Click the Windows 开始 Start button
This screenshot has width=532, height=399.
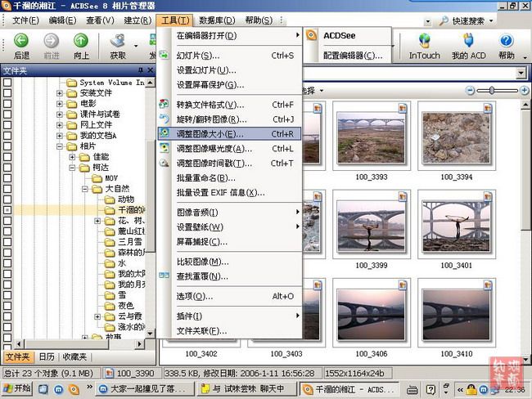coord(17,388)
